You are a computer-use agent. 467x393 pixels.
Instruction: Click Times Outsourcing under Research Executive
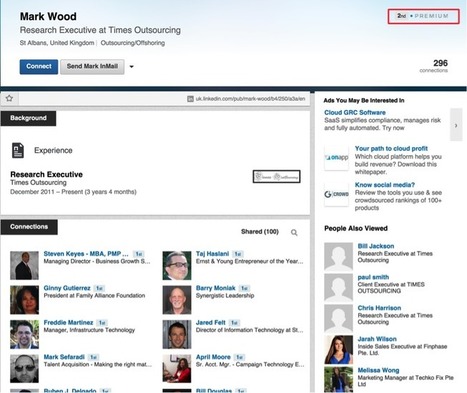[38, 183]
